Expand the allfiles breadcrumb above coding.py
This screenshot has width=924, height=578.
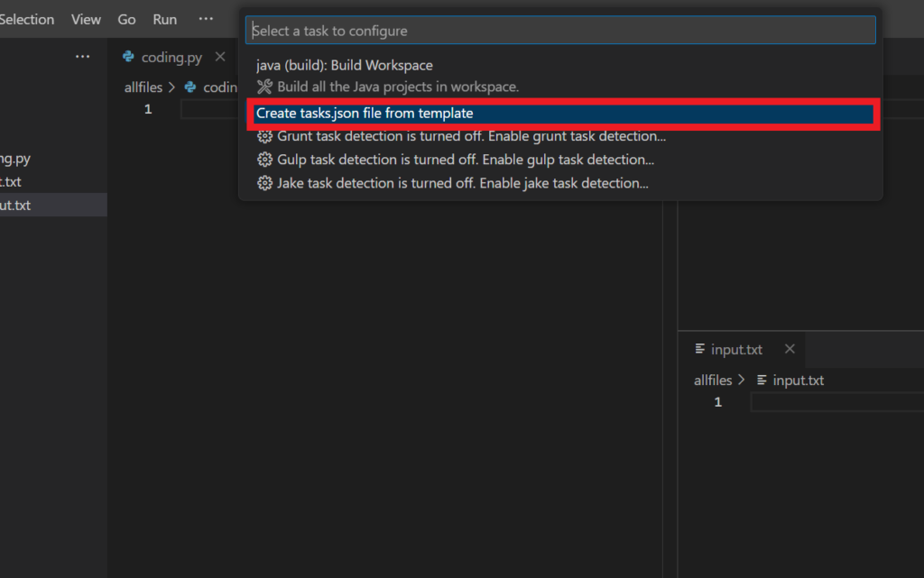pos(143,87)
